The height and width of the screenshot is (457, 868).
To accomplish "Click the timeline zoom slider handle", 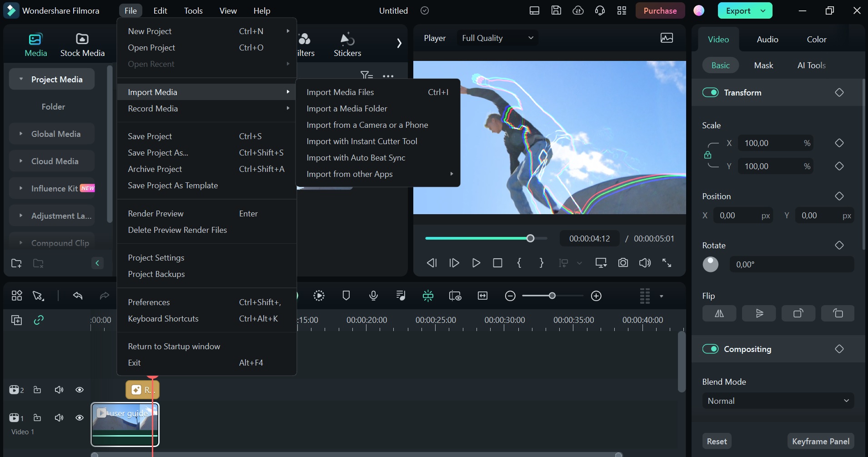I will click(x=552, y=296).
